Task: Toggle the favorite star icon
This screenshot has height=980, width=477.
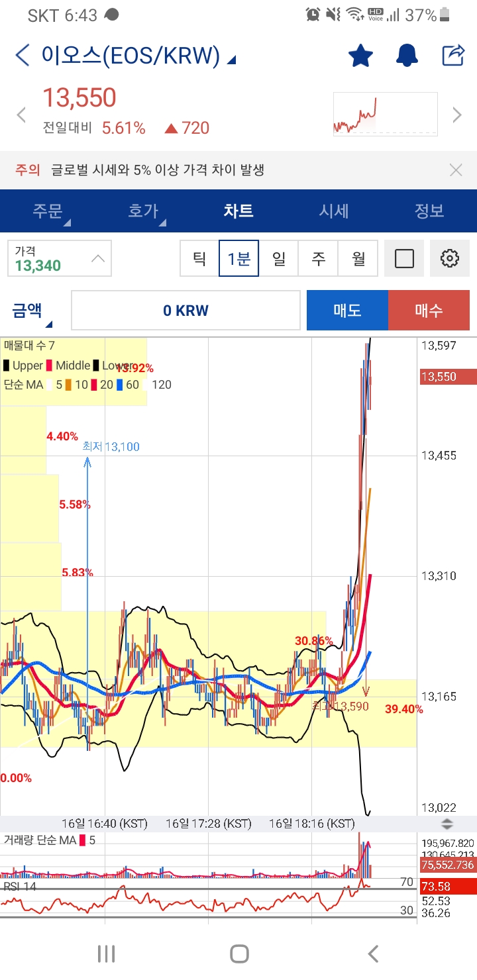Action: tap(361, 56)
